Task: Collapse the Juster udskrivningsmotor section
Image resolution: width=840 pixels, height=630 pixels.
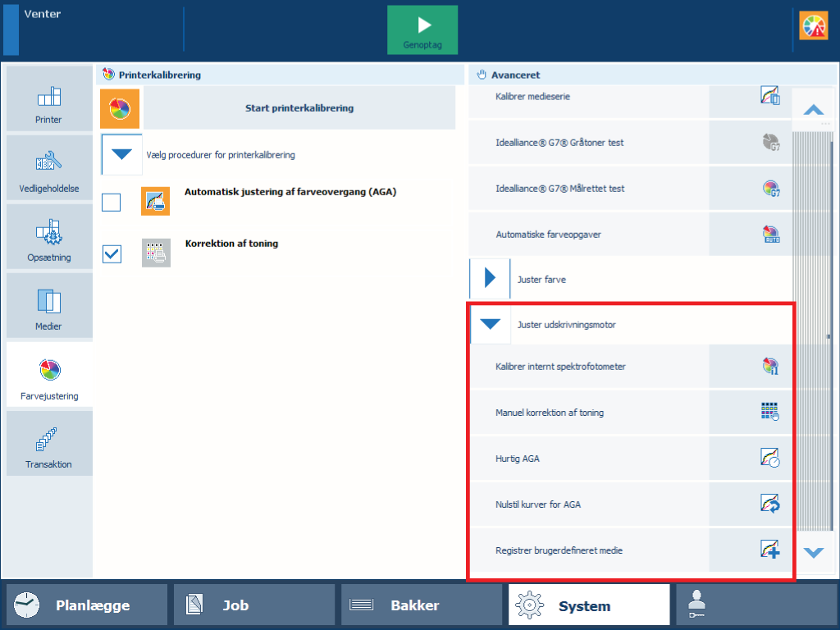Action: point(490,324)
